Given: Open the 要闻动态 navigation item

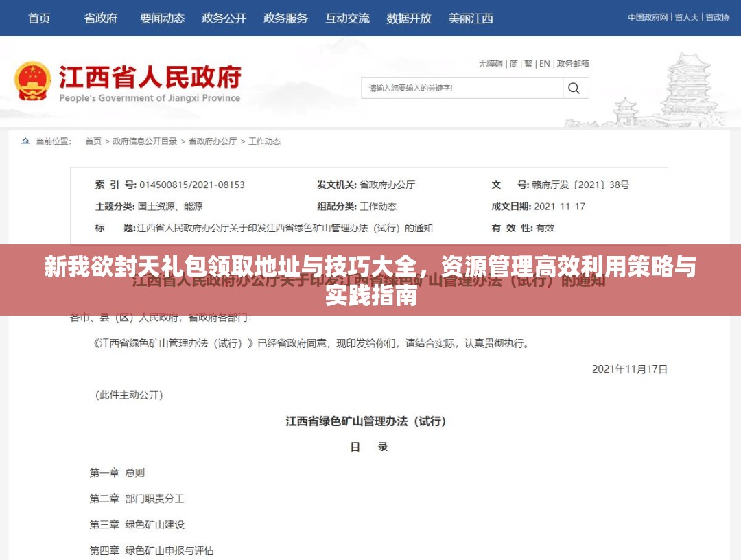Looking at the screenshot, I should click(162, 19).
